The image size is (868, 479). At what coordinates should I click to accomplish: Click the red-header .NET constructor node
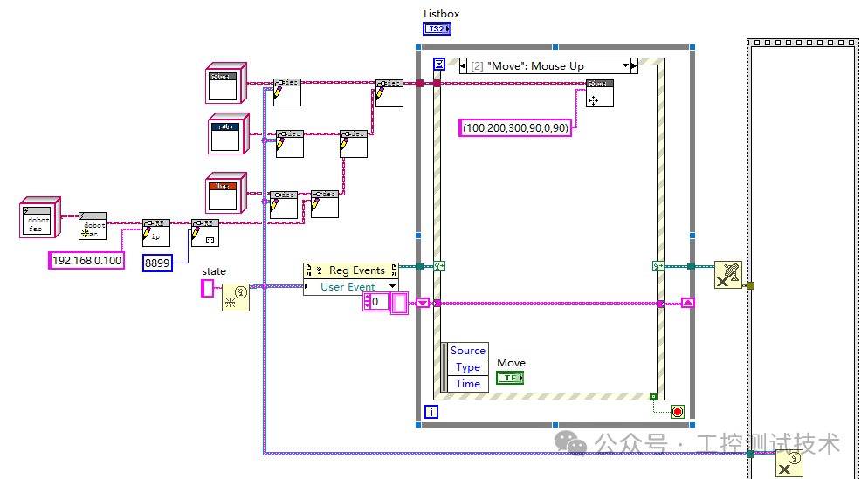pyautogui.click(x=226, y=193)
